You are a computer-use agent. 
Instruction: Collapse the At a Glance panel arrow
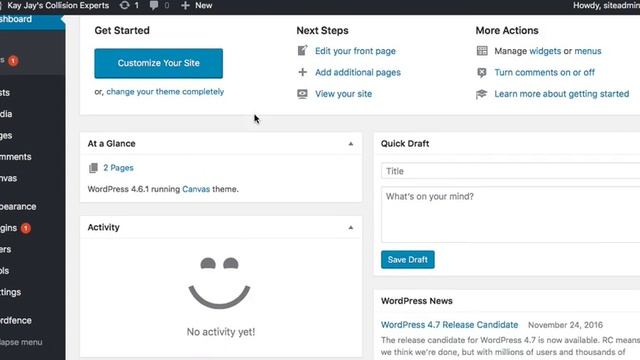(351, 144)
